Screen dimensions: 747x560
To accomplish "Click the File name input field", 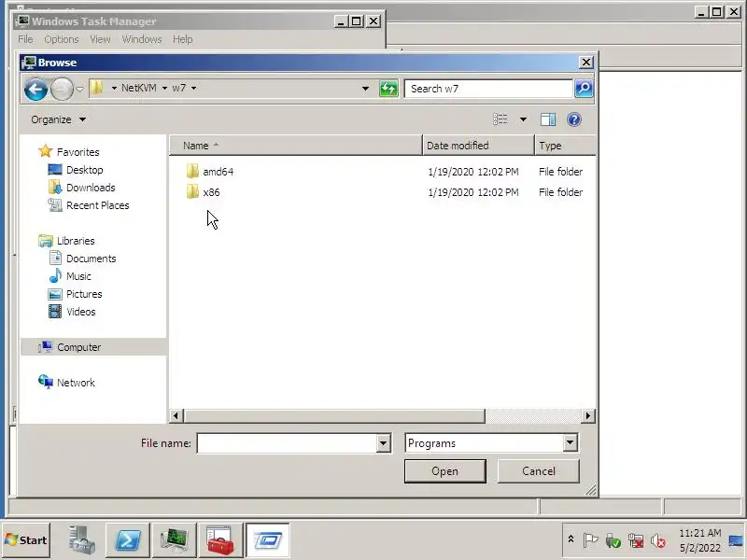I will [288, 443].
